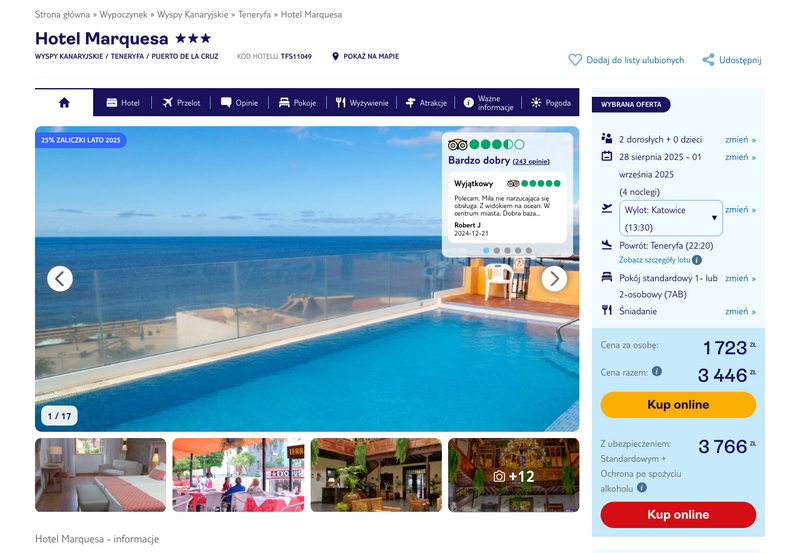Add hotel to favorites heart icon
Viewport: 800px width, 553px height.
tap(575, 60)
